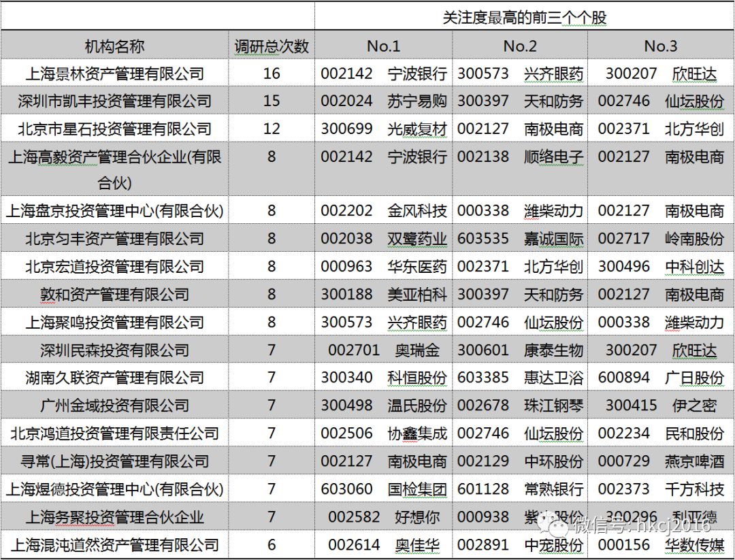The width and height of the screenshot is (735, 560).
Task: Select the 调研总次数 column header
Action: tap(272, 46)
